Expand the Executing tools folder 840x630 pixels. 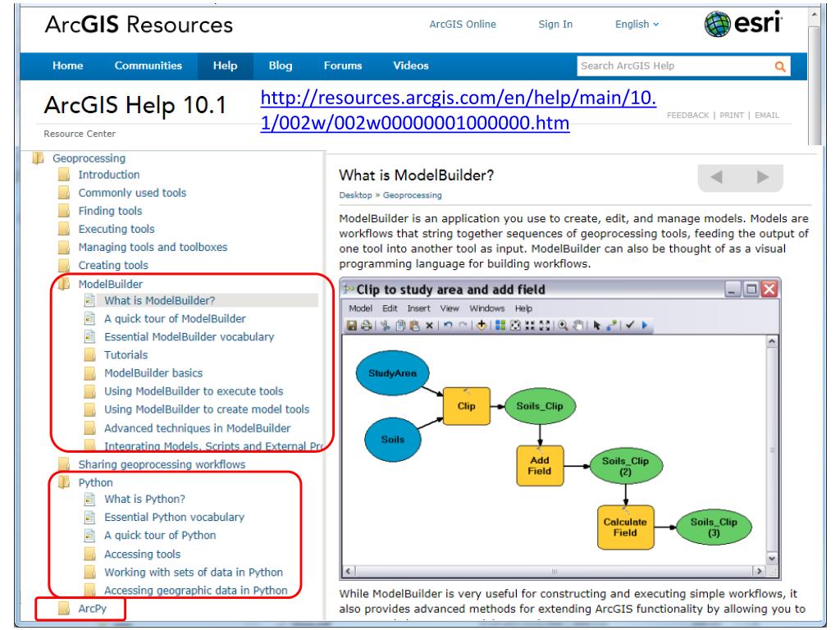64,230
